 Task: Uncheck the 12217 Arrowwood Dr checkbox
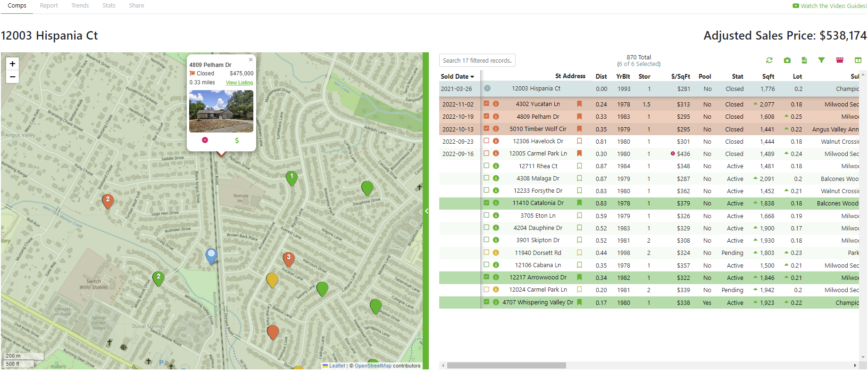coord(486,277)
